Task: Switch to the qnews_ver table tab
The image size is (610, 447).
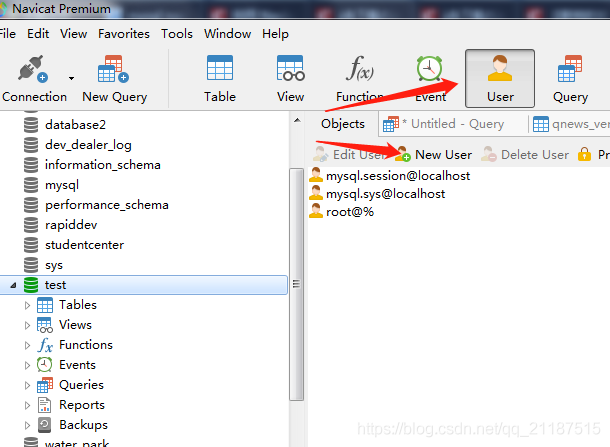Action: pos(570,124)
